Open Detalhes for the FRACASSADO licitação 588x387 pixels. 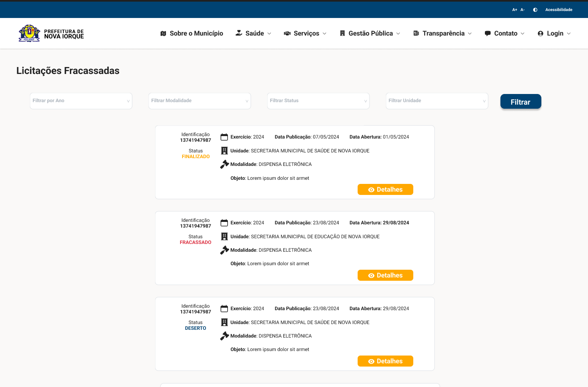tap(385, 275)
